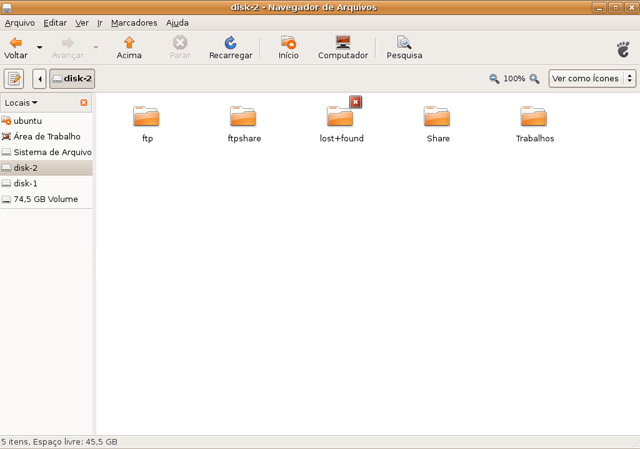The height and width of the screenshot is (449, 640).
Task: Toggle text-based location entry button
Action: 14,78
